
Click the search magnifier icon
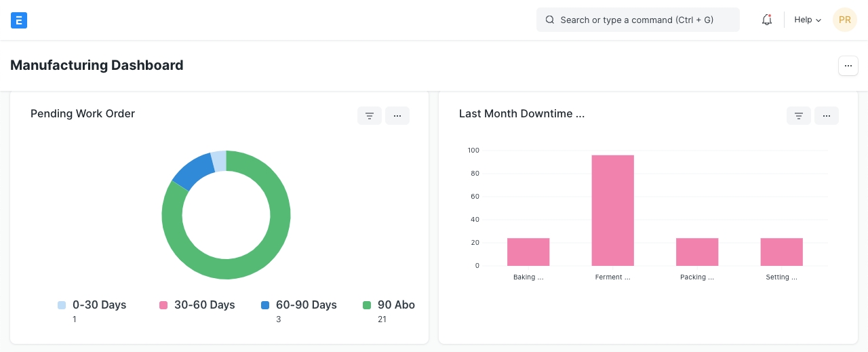pos(550,20)
